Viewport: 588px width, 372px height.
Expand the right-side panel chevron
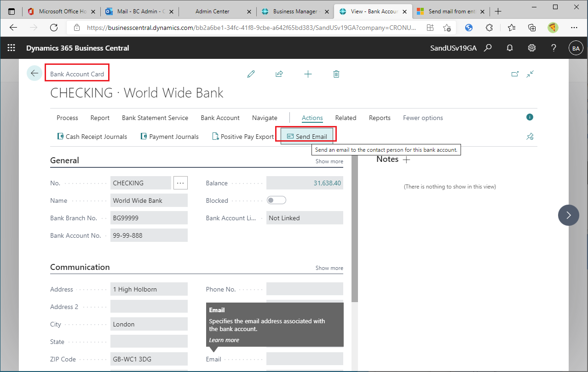tap(569, 215)
